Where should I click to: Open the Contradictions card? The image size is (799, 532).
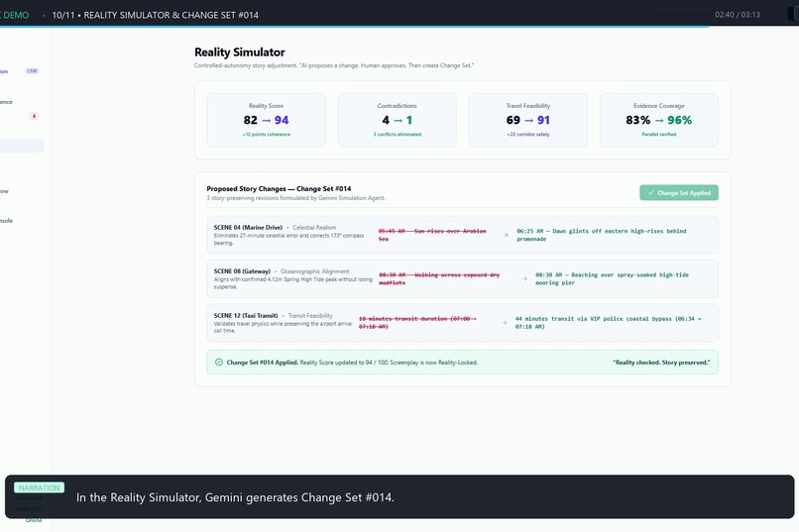point(397,120)
